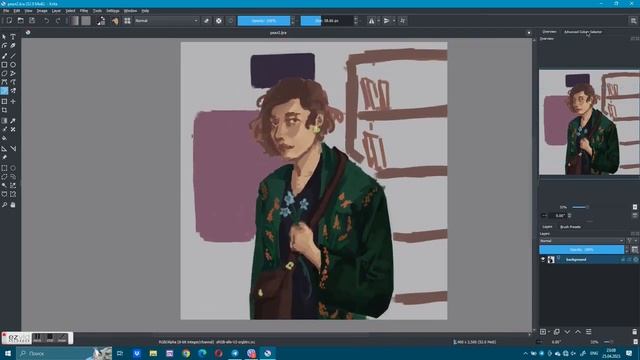Image resolution: width=640 pixels, height=360 pixels.
Task: Select the Measure tool
Action: click(13, 149)
